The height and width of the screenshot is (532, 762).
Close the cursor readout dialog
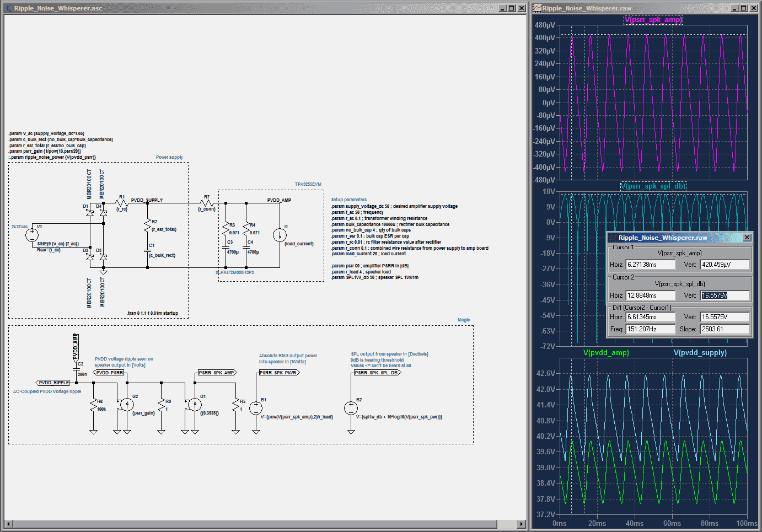point(747,238)
